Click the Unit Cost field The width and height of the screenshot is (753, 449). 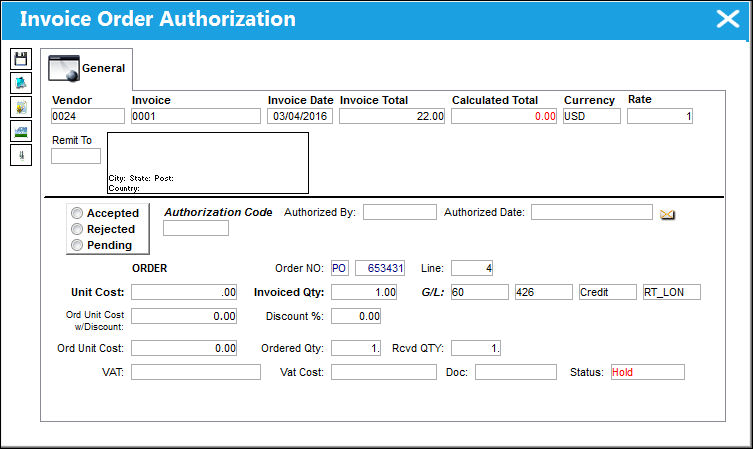coord(184,292)
